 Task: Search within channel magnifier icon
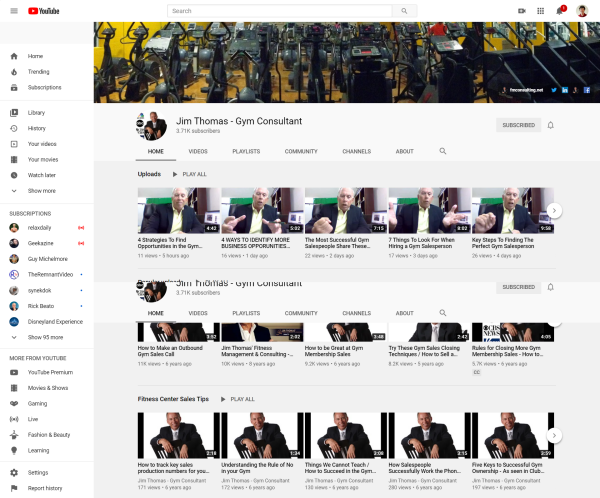point(443,151)
